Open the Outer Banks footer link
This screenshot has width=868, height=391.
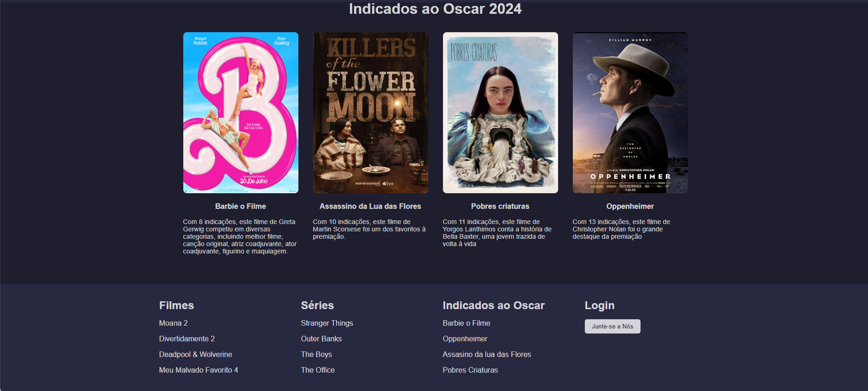(x=321, y=339)
